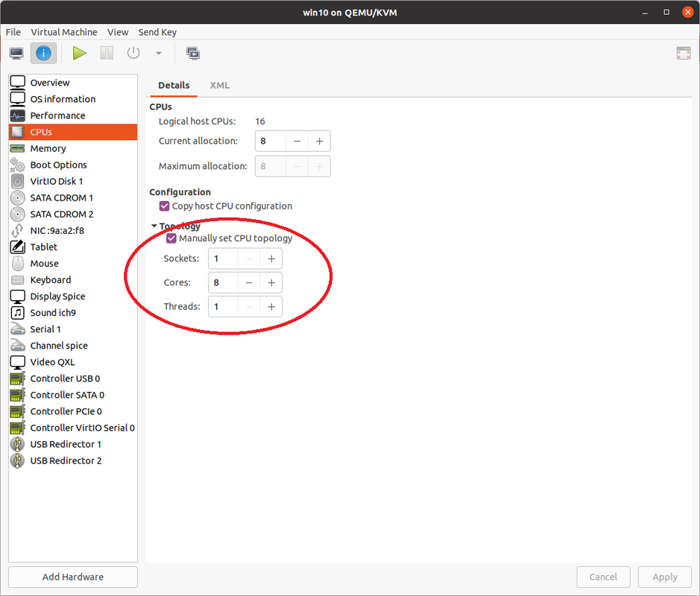Switch to fullscreen view icon
Viewport: 700px width, 596px height.
tap(683, 54)
